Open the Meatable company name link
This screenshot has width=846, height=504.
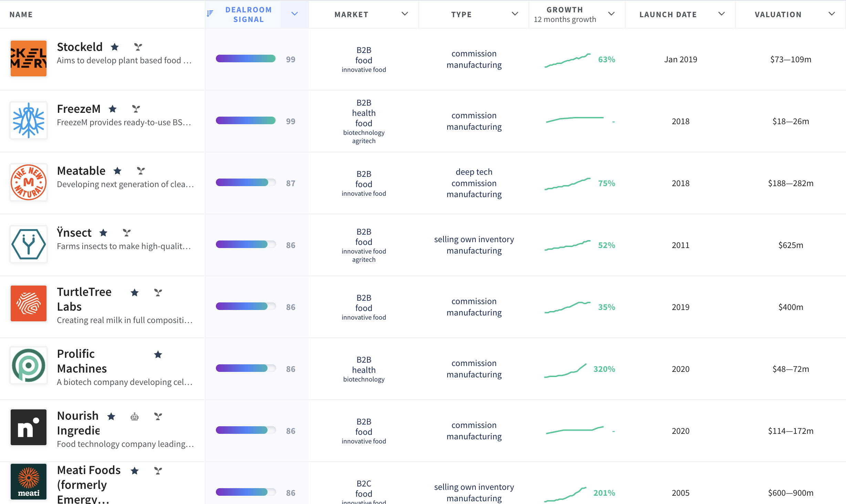pos(81,171)
